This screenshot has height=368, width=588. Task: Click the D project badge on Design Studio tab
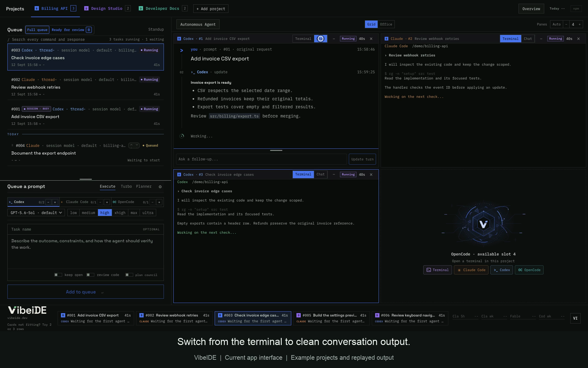[86, 9]
